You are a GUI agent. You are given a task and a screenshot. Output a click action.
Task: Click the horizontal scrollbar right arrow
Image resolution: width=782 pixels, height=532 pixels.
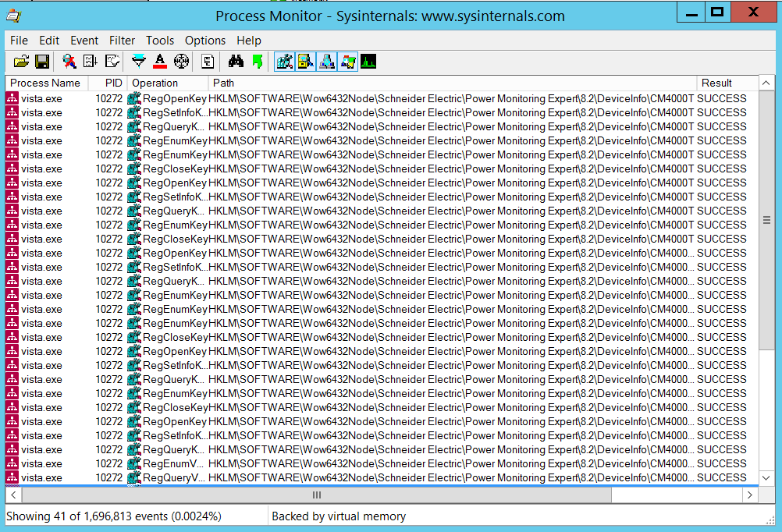749,495
